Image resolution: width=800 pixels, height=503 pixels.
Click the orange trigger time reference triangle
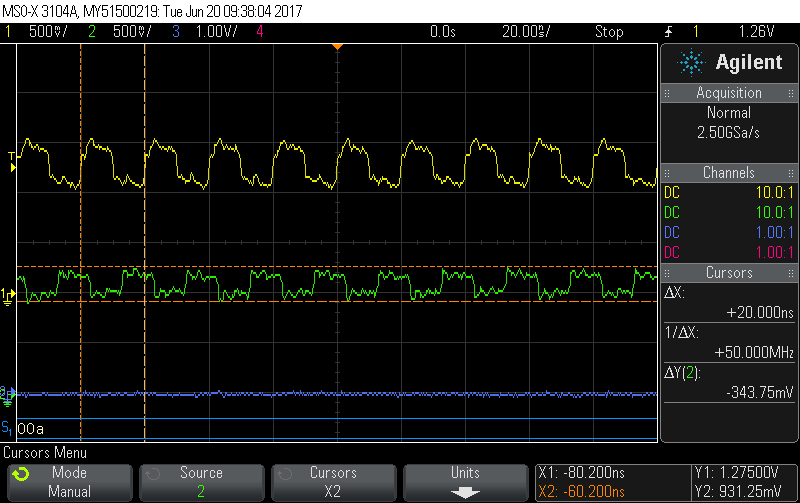point(337,47)
